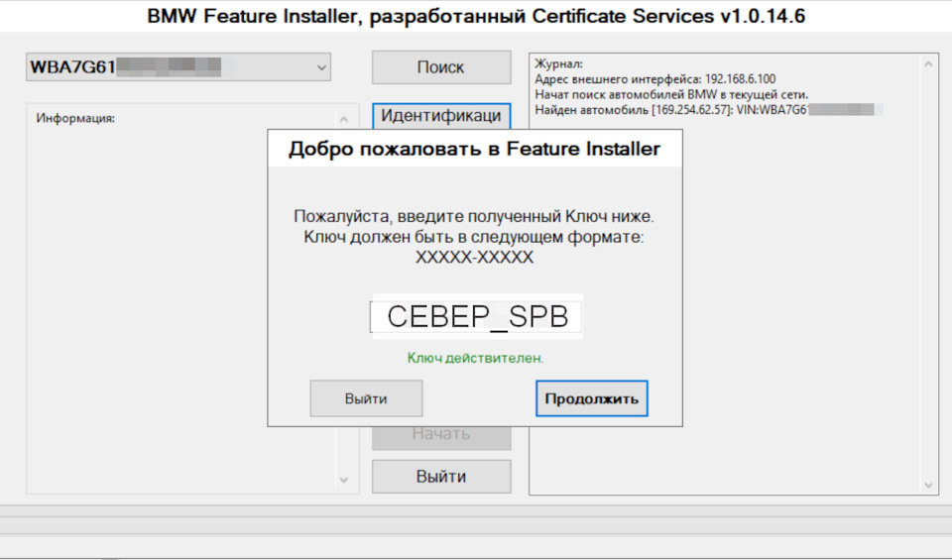Click 'Пожалуйста, введите полученный Ключ ниже.' text

pyautogui.click(x=474, y=217)
